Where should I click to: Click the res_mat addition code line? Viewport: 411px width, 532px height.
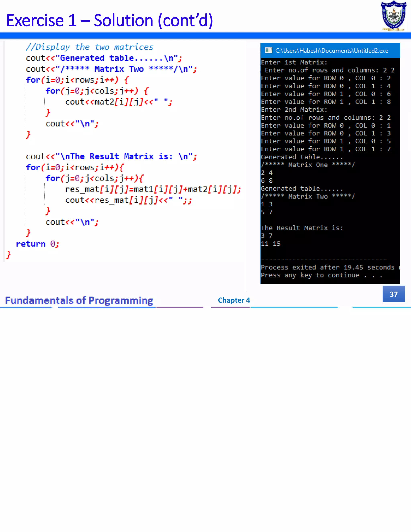(153, 189)
